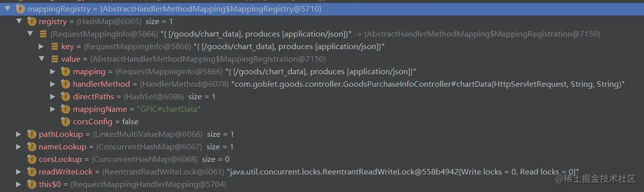Expand the nameLookup node arrow
The width and height of the screenshot is (644, 192).
click(x=19, y=146)
